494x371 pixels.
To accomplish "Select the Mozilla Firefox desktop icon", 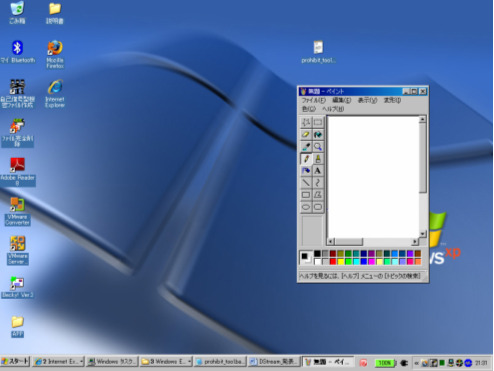I will 55,54.
